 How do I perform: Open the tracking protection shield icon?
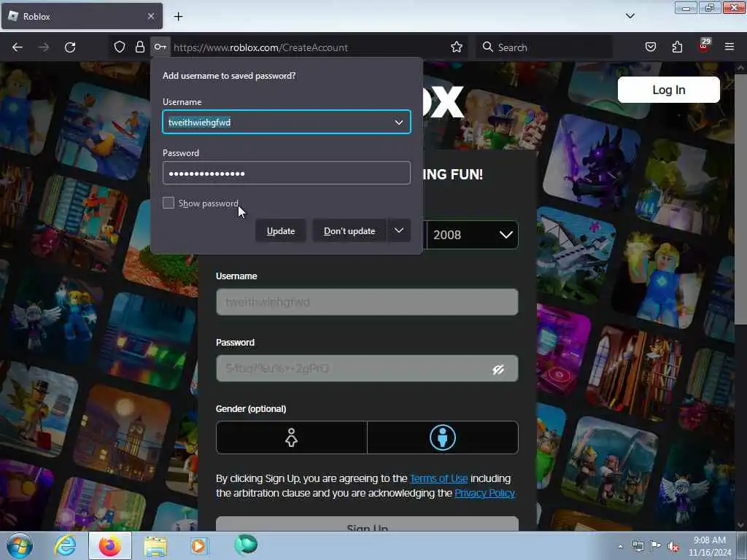point(120,47)
